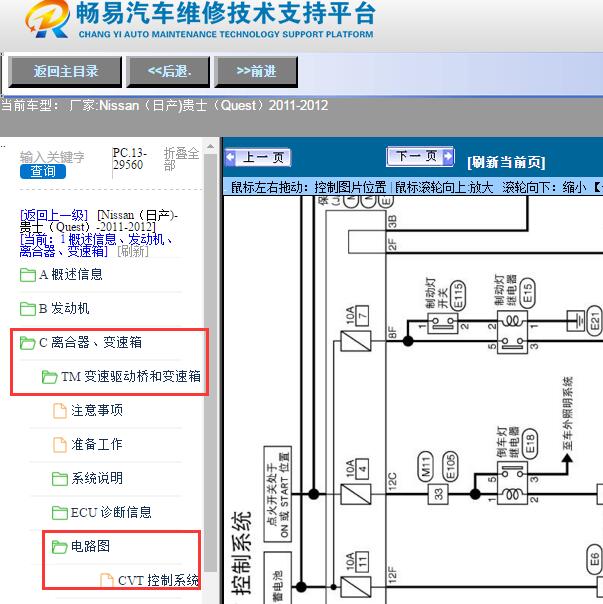Collapse the 电路图 folder
The width and height of the screenshot is (603, 604).
(x=91, y=546)
